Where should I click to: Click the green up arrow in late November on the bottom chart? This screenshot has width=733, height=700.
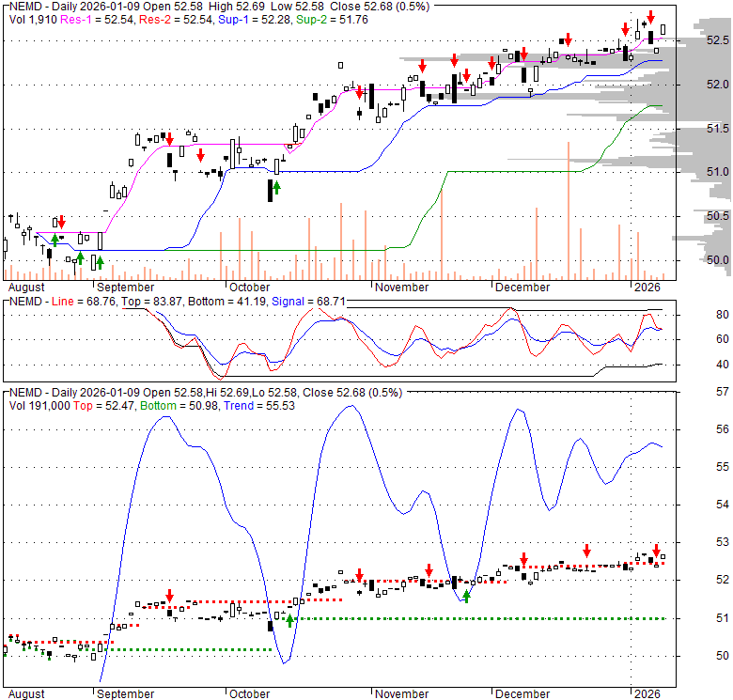point(467,594)
